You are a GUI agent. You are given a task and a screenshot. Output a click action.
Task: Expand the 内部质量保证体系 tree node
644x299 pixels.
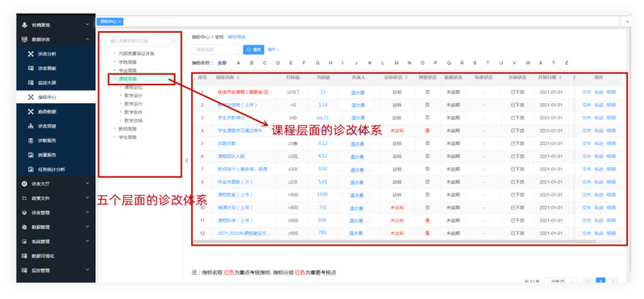(114, 54)
